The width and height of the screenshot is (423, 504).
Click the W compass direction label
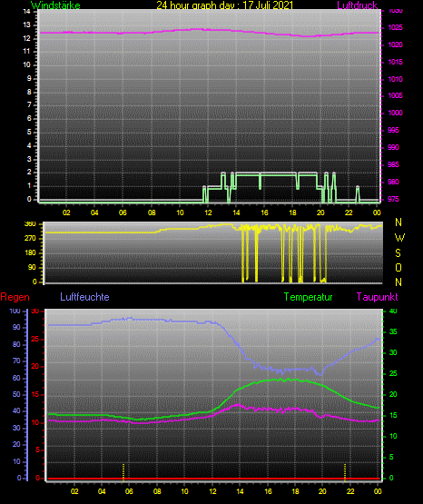[399, 238]
